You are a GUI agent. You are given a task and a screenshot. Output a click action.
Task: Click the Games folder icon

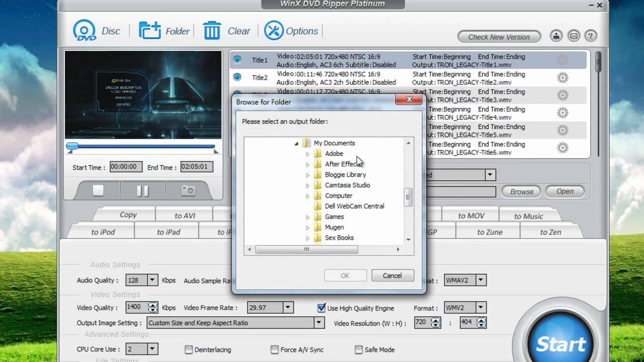coord(317,217)
